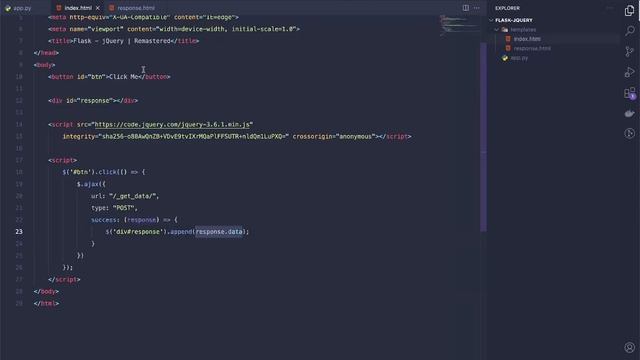Click the closing </body> tag

(46, 291)
